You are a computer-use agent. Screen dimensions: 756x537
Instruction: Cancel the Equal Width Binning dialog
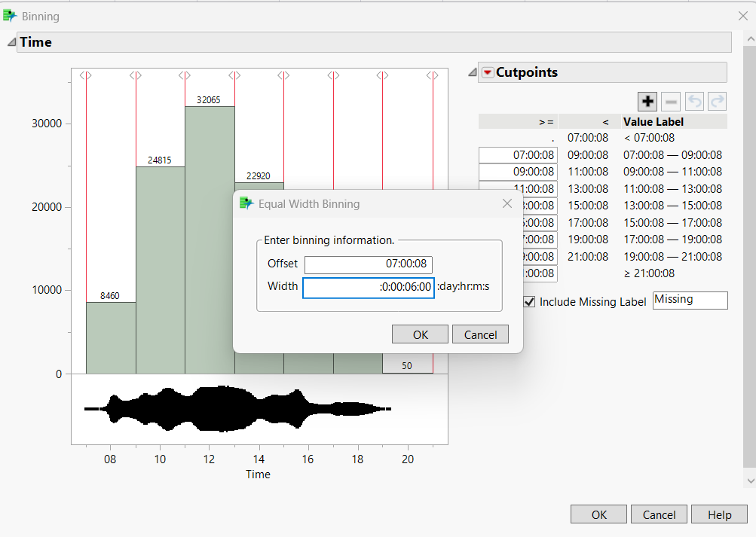480,334
